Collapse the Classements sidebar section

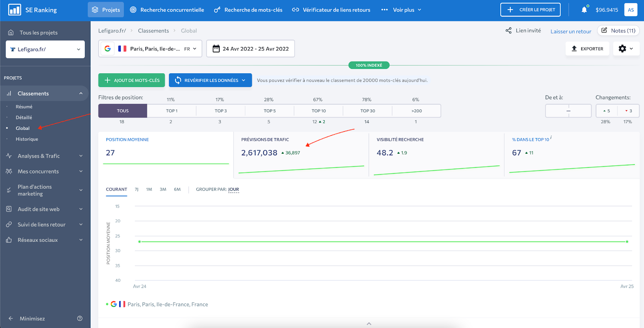81,93
